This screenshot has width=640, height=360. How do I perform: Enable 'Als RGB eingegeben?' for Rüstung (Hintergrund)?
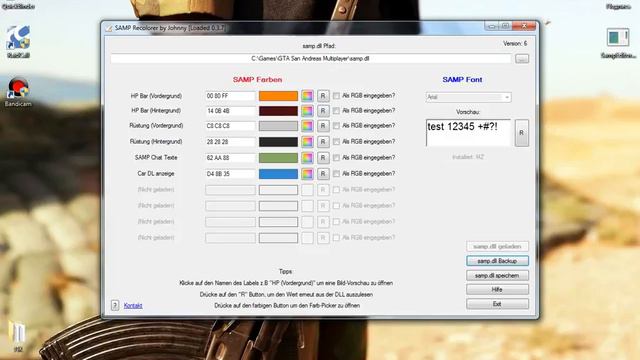tap(336, 142)
